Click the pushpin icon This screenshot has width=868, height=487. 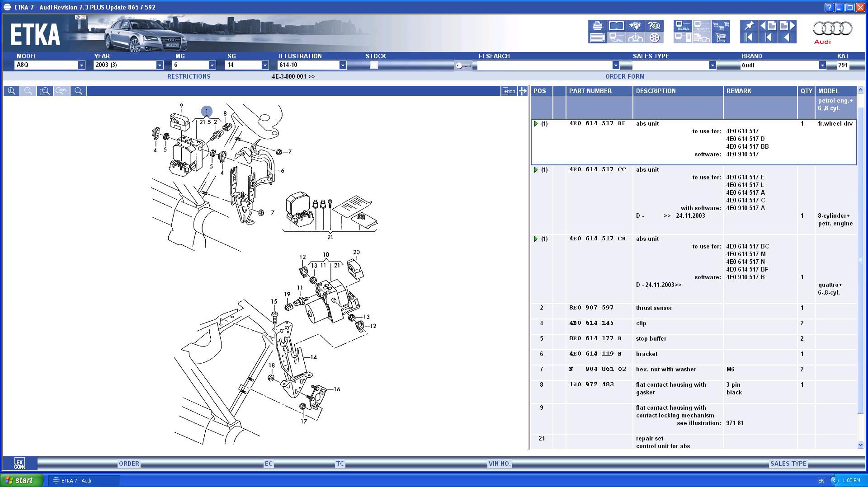pyautogui.click(x=749, y=26)
